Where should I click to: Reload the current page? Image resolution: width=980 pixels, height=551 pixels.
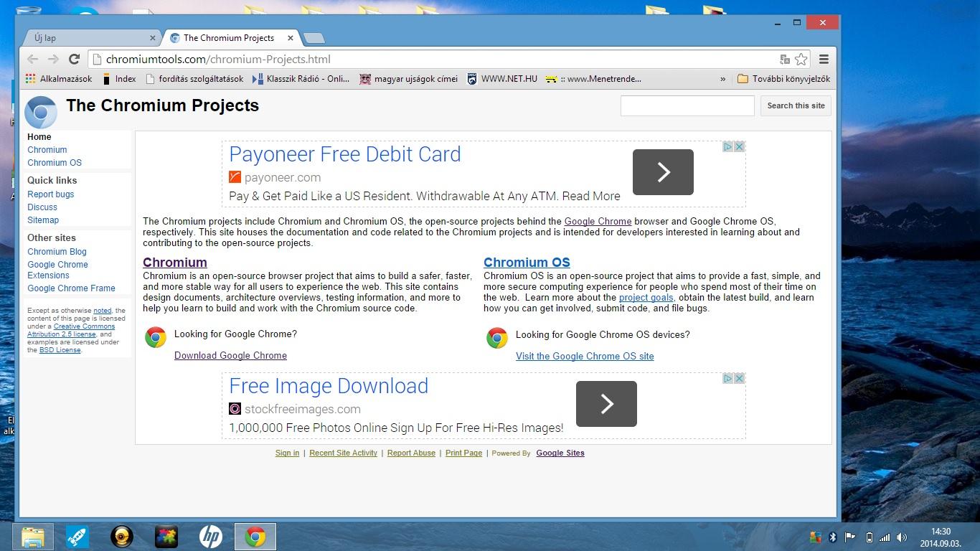(74, 60)
